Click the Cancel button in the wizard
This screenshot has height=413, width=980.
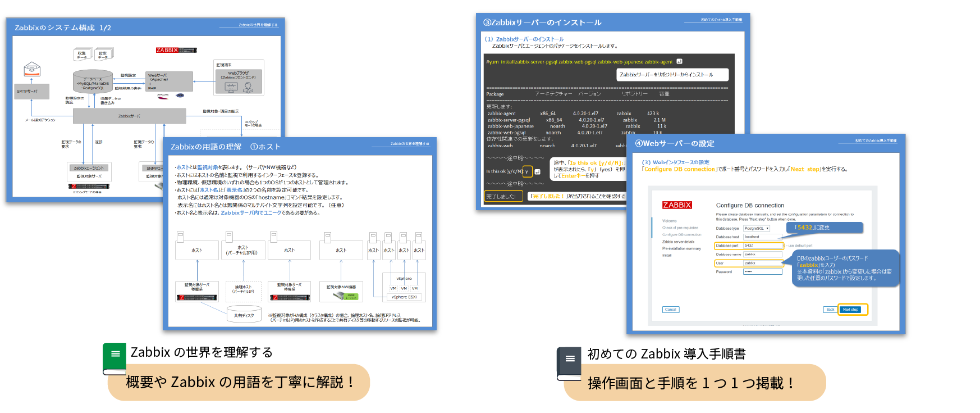671,310
